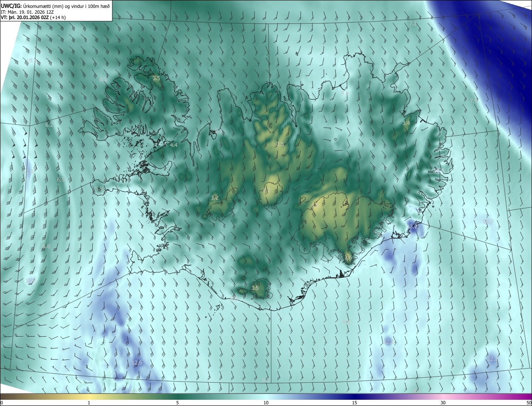Screen dimensions: 532x406
Task: Click the 15 tick on the color scale
Action: (355, 403)
